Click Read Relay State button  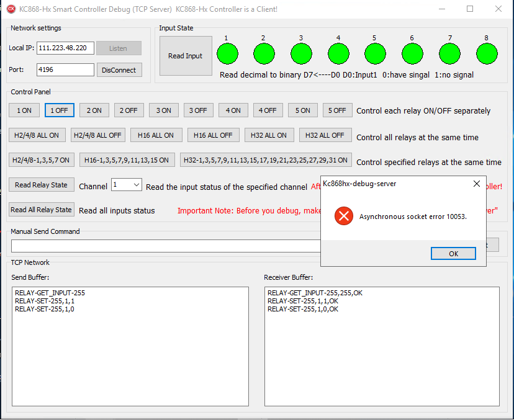[x=41, y=185]
